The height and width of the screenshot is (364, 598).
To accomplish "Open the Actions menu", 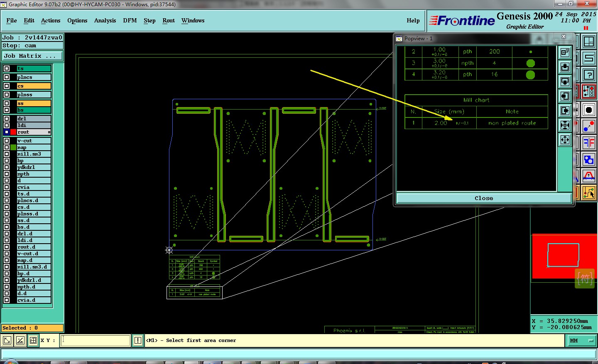I will point(51,20).
